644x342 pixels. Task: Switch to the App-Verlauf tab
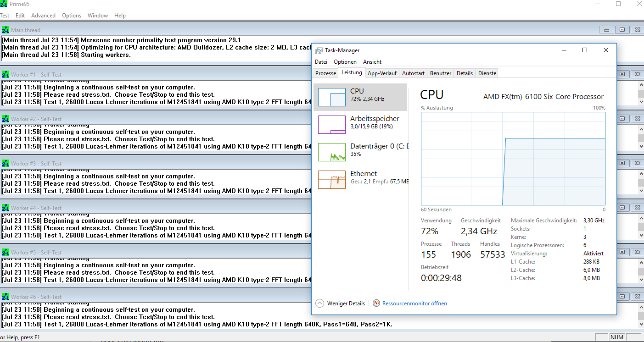(382, 73)
